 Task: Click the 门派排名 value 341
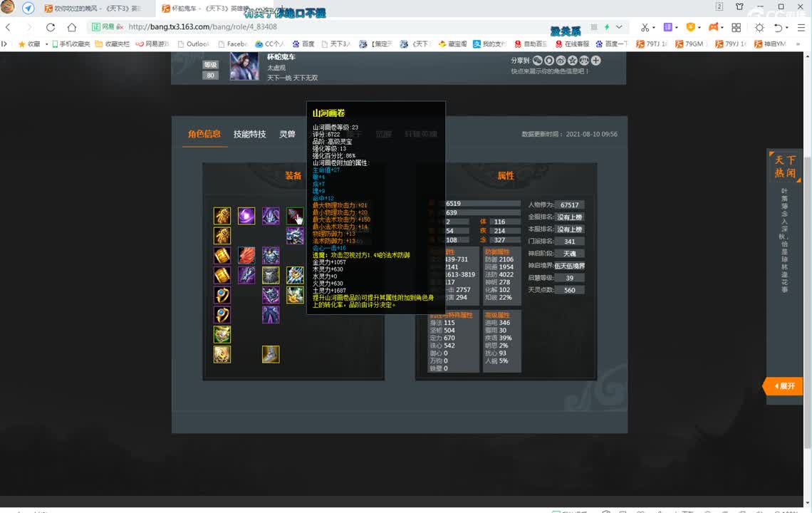pyautogui.click(x=569, y=242)
